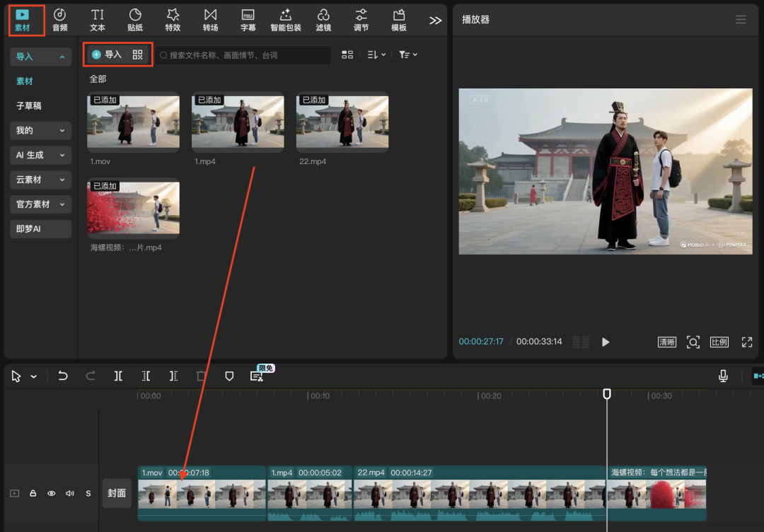764x532 pixels.
Task: Mute the main track audio speaker icon
Action: coord(69,494)
